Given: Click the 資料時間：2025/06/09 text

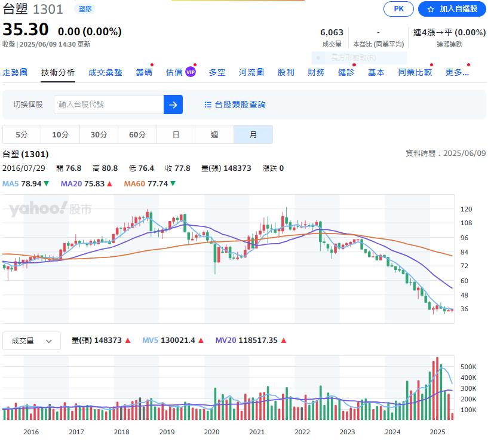Looking at the screenshot, I should click(x=446, y=153).
